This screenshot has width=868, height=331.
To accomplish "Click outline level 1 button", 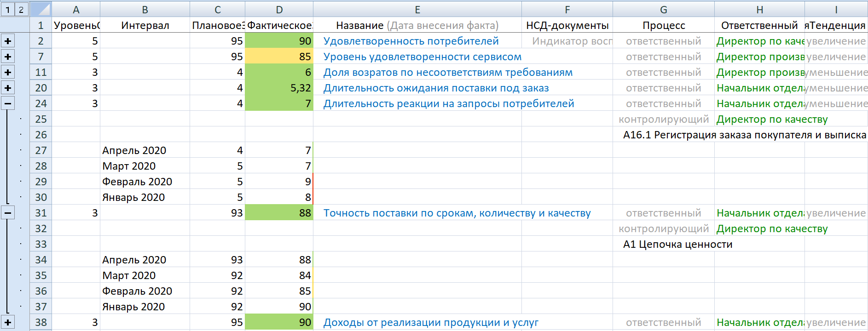I will pyautogui.click(x=8, y=9).
